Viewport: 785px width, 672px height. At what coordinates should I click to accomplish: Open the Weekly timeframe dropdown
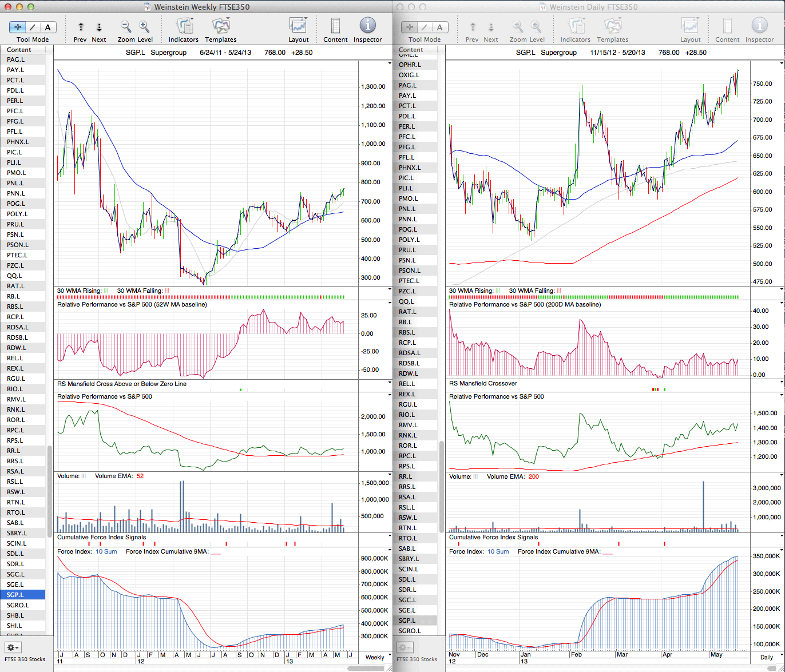point(375,657)
